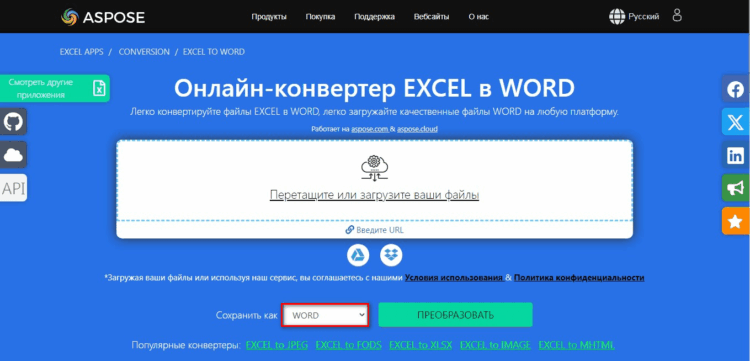Open the cloud sidebar icon

coord(13,155)
